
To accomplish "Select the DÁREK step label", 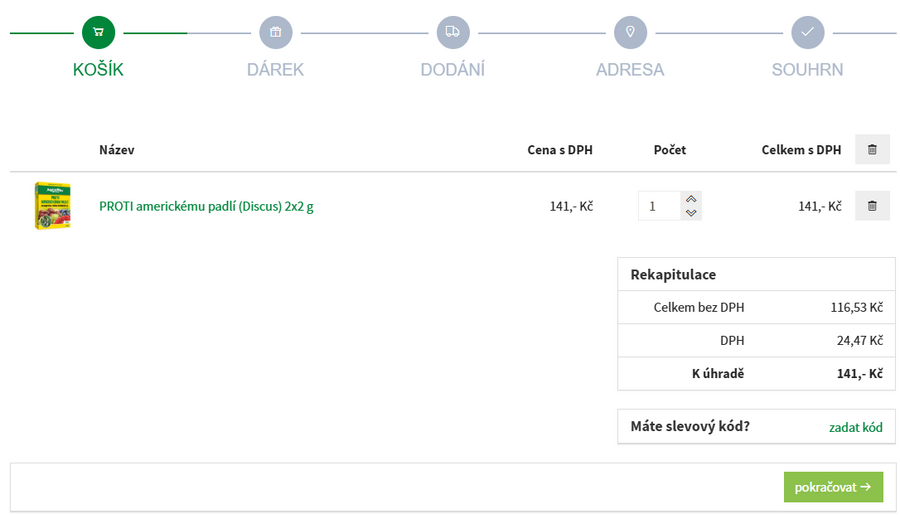I will click(276, 70).
